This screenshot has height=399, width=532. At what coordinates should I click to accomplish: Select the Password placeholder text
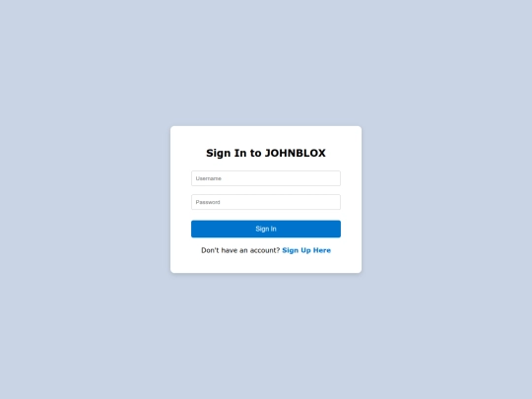[x=208, y=202]
